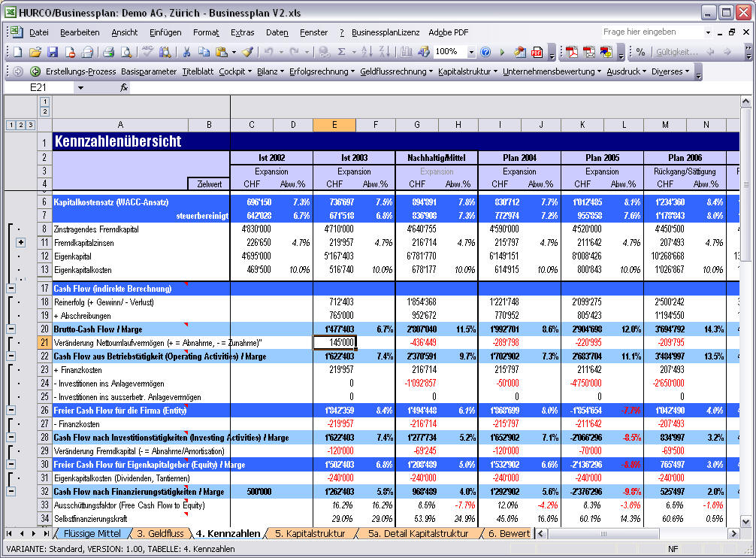
Task: Click the Erstellungs-Prozess toolbar button
Action: pyautogui.click(x=80, y=71)
